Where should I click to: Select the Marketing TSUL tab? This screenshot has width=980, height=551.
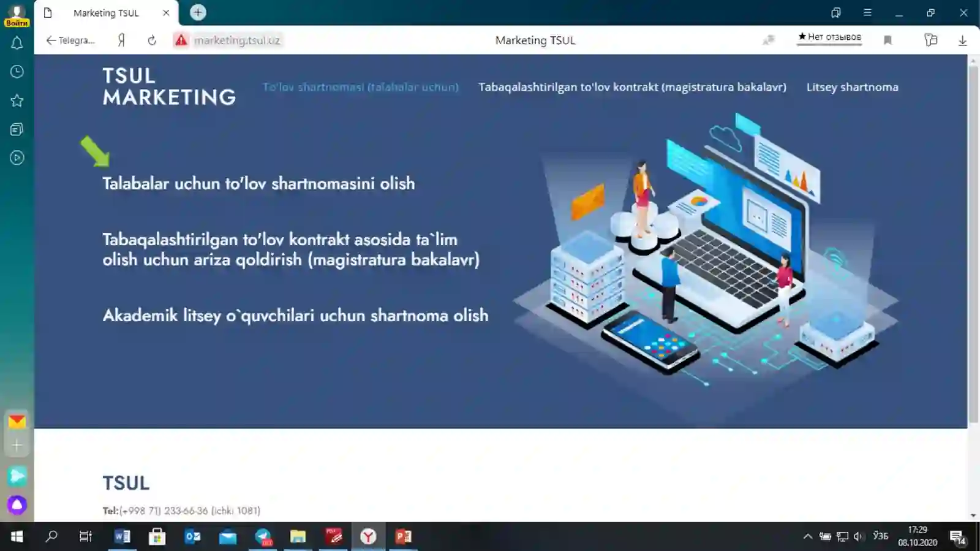pyautogui.click(x=106, y=13)
